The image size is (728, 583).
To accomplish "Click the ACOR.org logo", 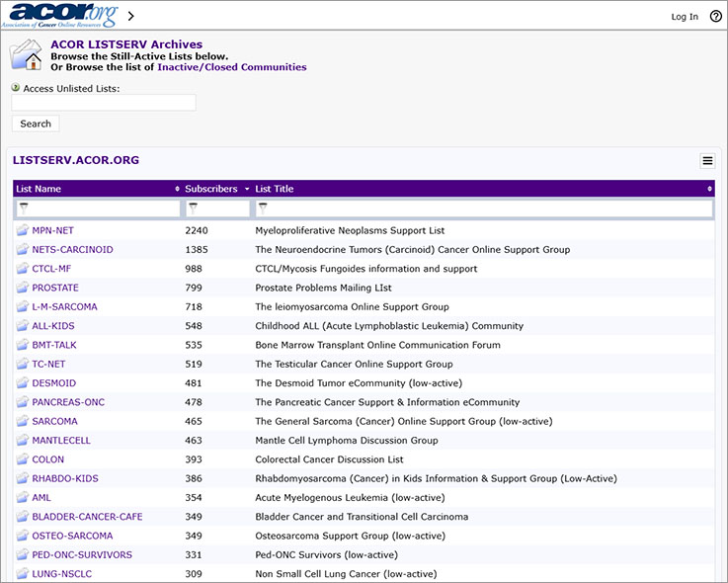I will 59,16.
